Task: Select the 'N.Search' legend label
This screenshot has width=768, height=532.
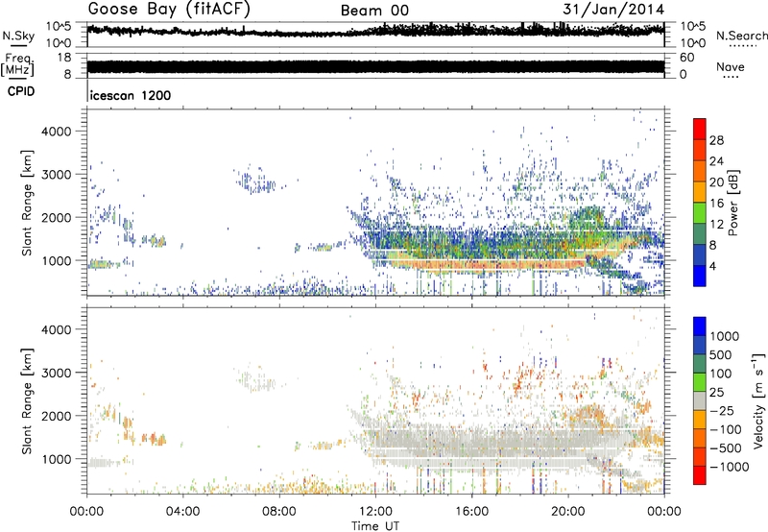Action: click(x=741, y=36)
